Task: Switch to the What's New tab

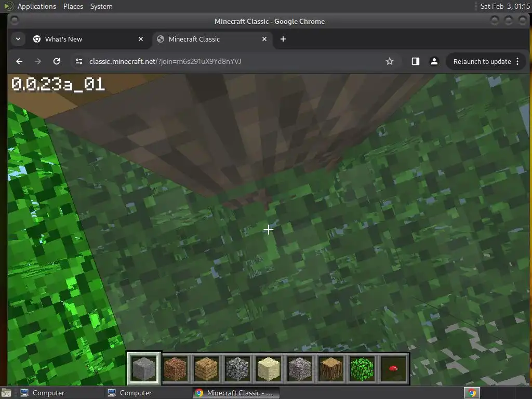Action: coord(88,39)
